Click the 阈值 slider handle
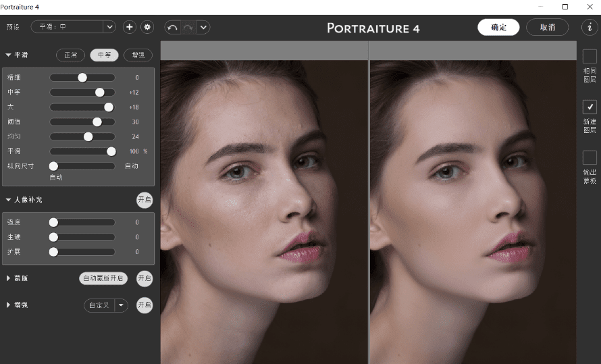Screen dimensions: 601x364 (97, 122)
